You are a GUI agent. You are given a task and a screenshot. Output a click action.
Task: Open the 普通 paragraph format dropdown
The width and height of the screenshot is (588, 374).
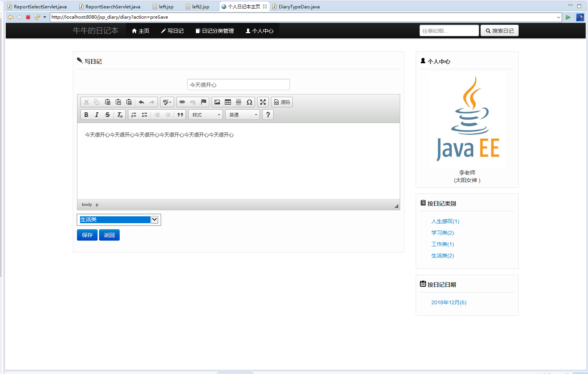click(243, 115)
